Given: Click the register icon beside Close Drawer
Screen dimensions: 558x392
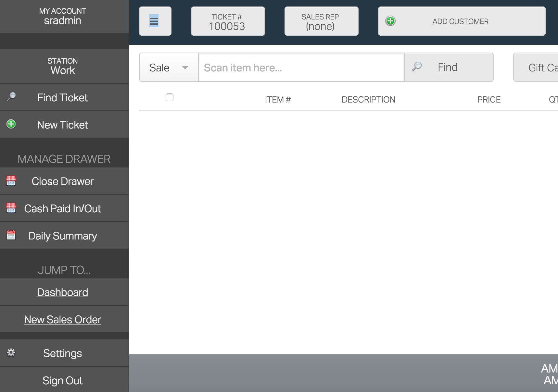Looking at the screenshot, I should 11,180.
